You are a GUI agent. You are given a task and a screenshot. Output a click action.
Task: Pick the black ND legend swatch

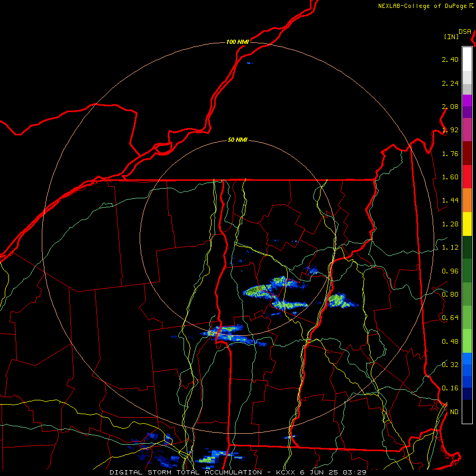[x=467, y=411]
